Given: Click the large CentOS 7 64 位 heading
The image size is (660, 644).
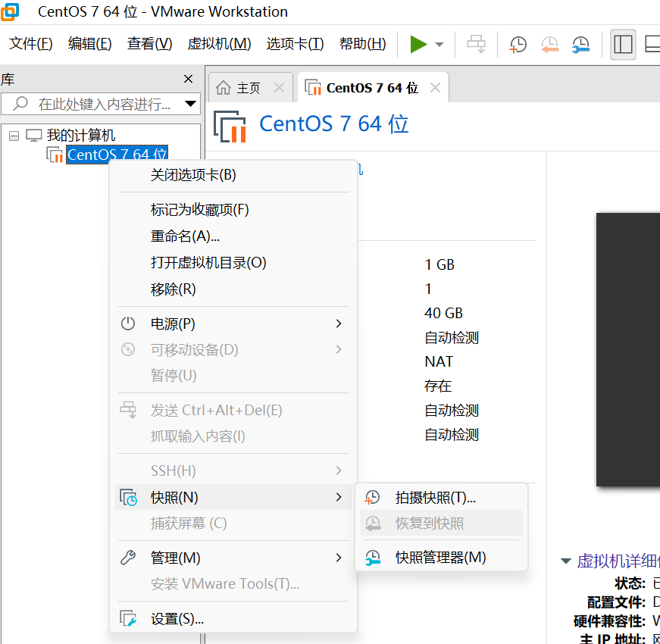Looking at the screenshot, I should 333,123.
